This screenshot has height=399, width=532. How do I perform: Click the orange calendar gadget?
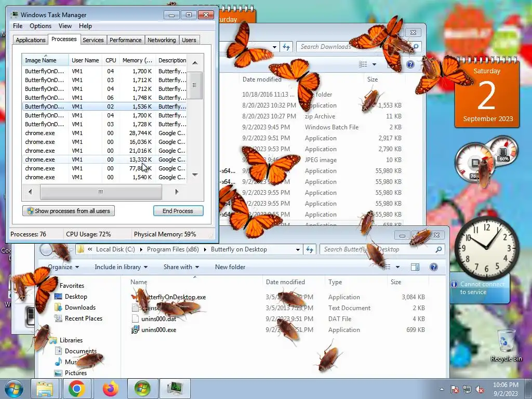(486, 92)
